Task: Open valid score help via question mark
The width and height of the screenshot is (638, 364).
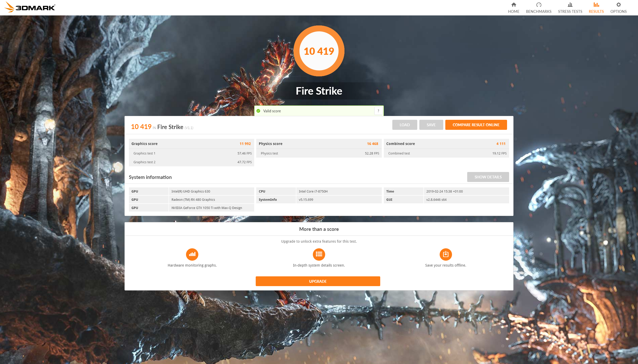Action: 378,111
